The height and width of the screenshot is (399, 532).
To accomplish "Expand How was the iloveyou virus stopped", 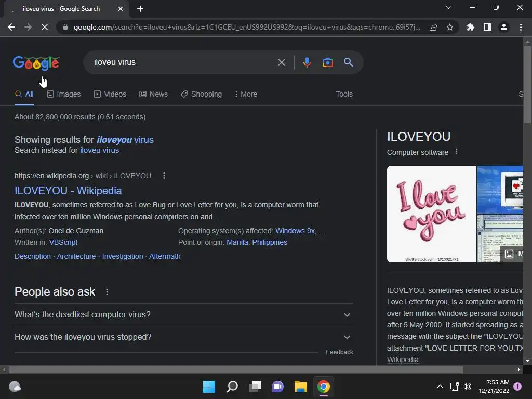I will [x=183, y=337].
